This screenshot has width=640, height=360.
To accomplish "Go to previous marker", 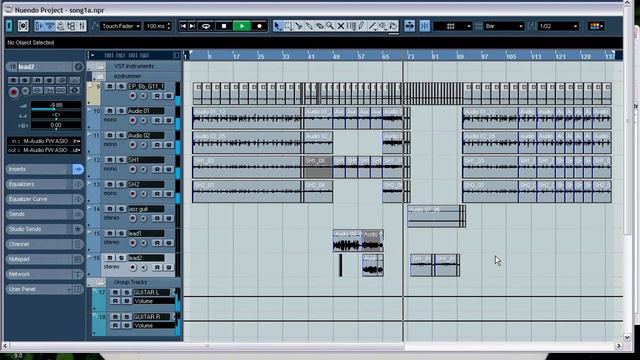I will [183, 26].
